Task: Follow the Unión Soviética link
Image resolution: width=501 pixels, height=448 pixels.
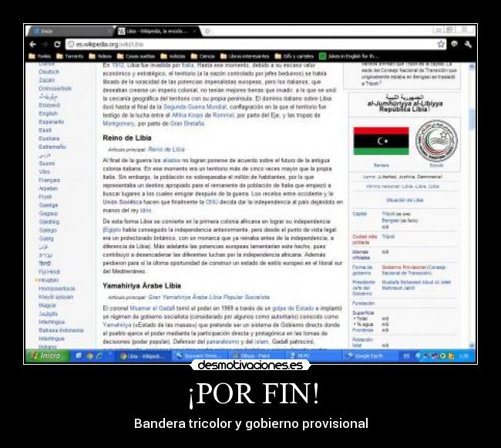Action: tap(123, 202)
